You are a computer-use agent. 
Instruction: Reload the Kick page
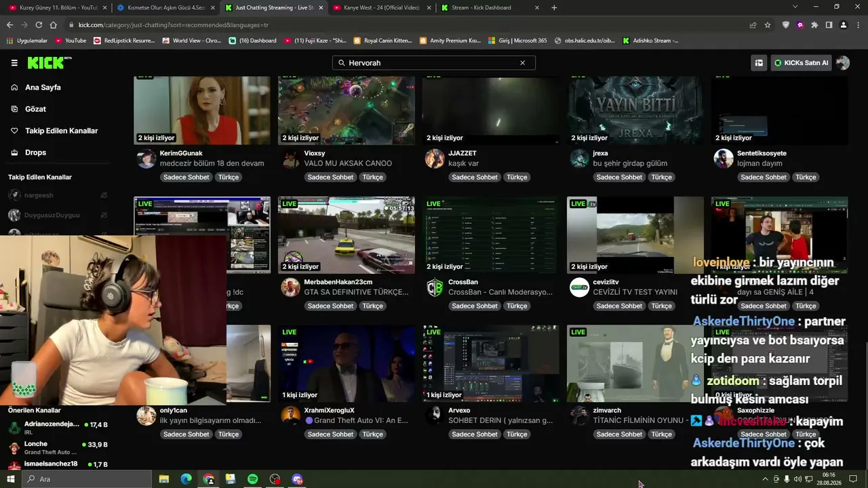[x=39, y=25]
